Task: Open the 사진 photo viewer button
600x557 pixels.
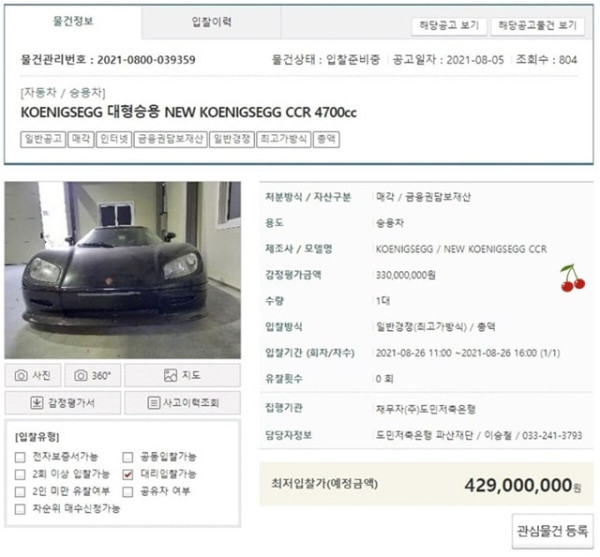Action: tap(33, 375)
